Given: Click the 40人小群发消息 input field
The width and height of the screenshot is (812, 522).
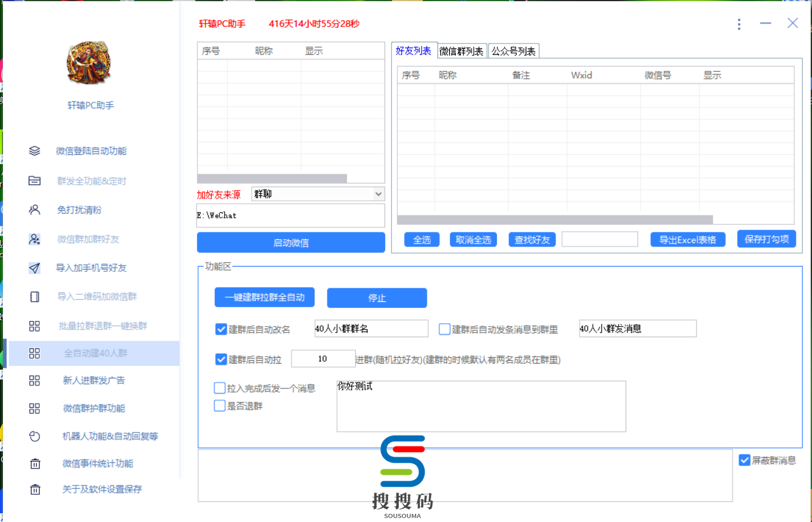Looking at the screenshot, I should (x=638, y=328).
